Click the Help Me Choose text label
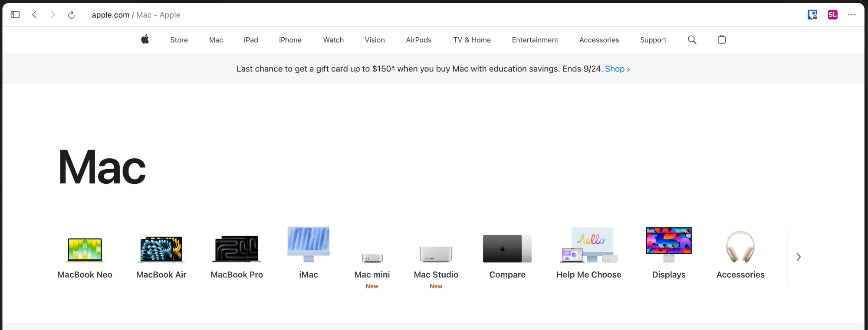Viewport: 868px width, 330px height. [x=589, y=274]
